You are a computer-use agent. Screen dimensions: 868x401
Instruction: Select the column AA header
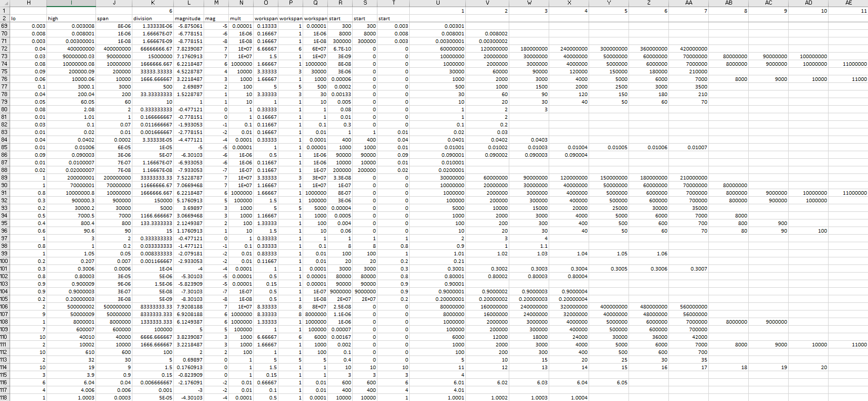pyautogui.click(x=689, y=3)
